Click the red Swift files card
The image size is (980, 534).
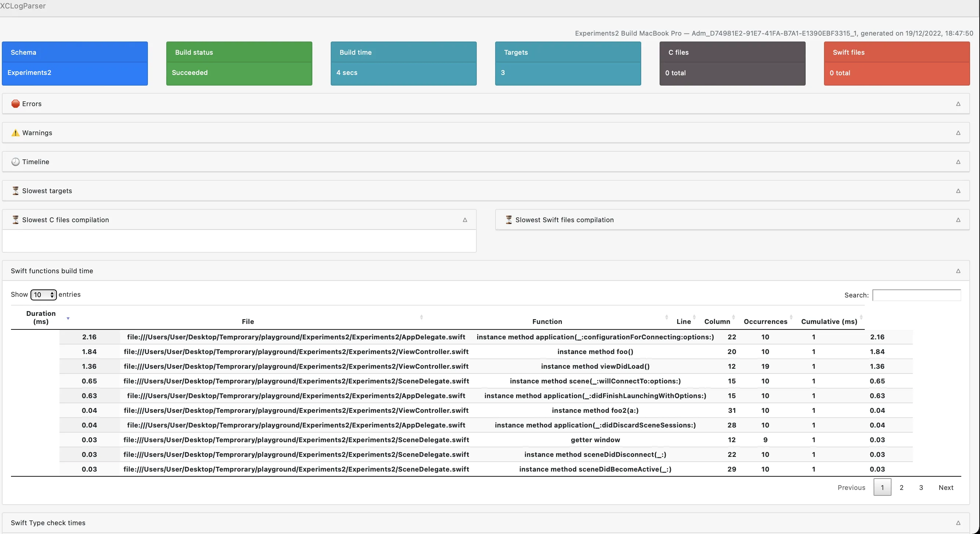tap(897, 64)
